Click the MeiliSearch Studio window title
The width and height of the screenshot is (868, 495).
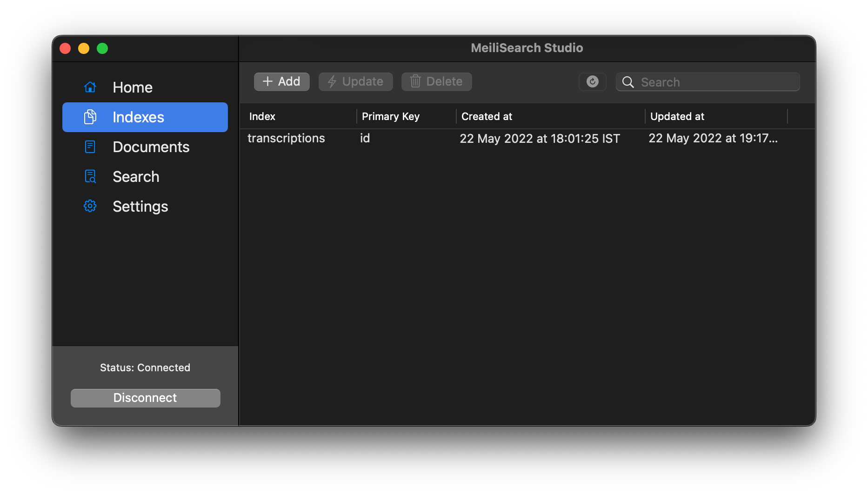tap(527, 48)
